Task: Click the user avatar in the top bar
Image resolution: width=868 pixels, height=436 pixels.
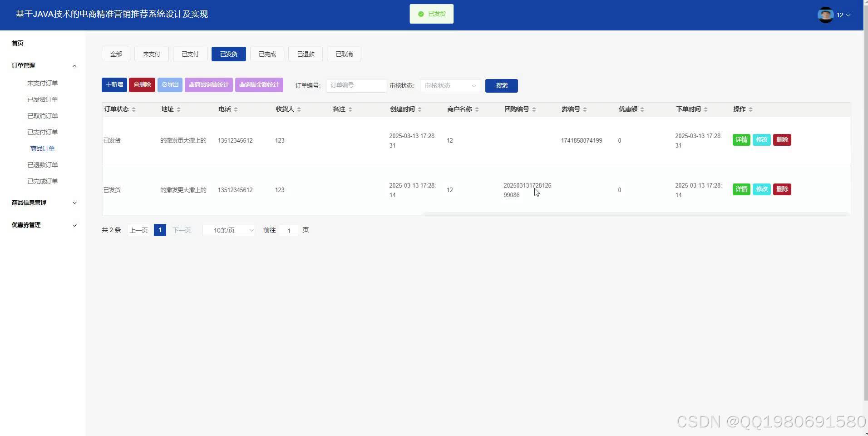Action: coord(824,15)
